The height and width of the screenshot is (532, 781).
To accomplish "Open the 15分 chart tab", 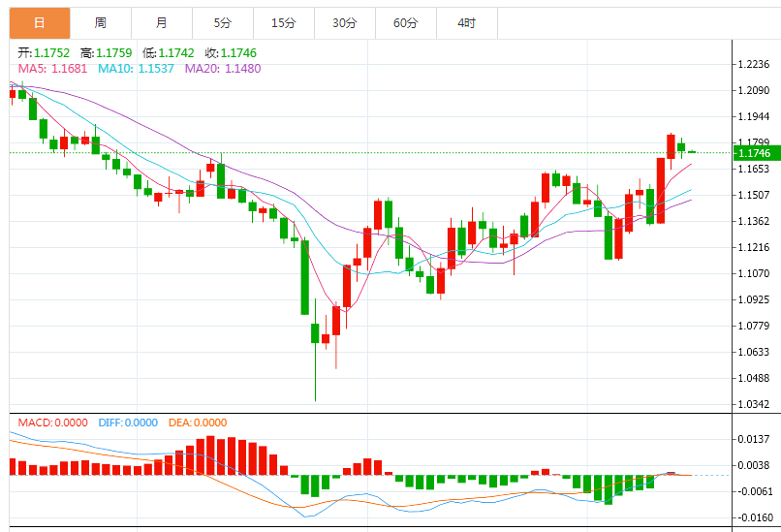I will point(284,23).
